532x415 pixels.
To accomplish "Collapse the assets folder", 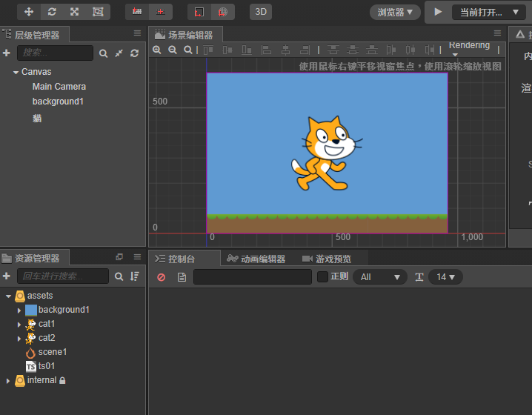I will (8, 296).
